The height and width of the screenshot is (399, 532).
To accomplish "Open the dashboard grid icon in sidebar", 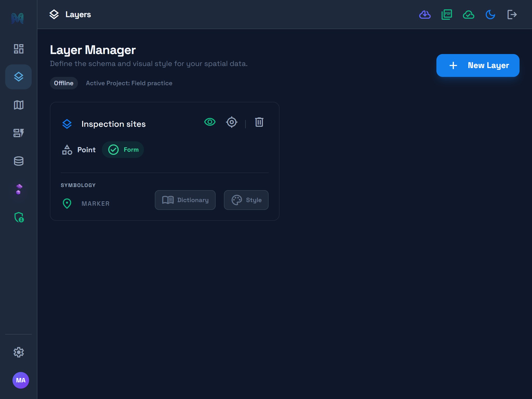I will pyautogui.click(x=18, y=49).
